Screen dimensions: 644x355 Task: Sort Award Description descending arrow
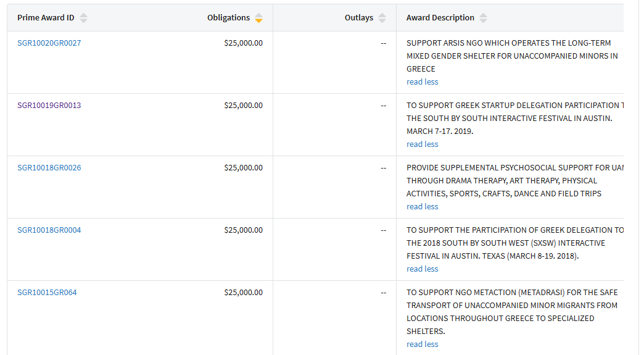pos(484,21)
